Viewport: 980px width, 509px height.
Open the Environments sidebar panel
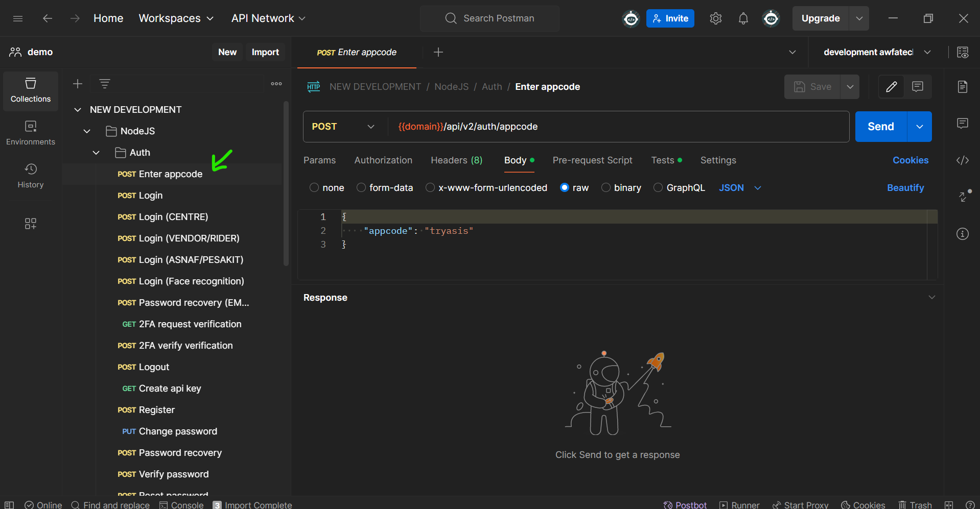[31, 133]
